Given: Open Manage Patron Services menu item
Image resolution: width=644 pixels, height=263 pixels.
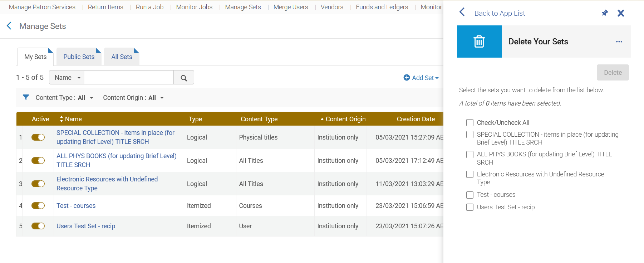Looking at the screenshot, I should point(42,7).
